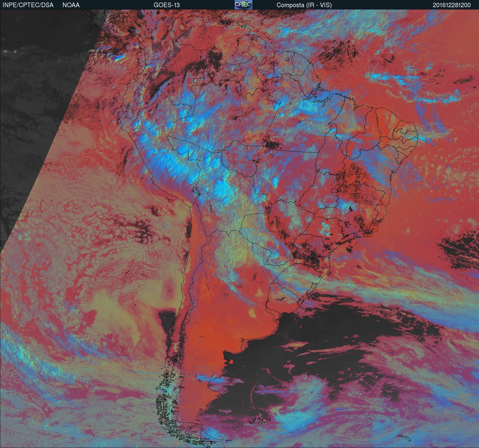This screenshot has width=479, height=448.
Task: Click the Valdés Peninsula on Argentina's coast
Action: coord(232,361)
